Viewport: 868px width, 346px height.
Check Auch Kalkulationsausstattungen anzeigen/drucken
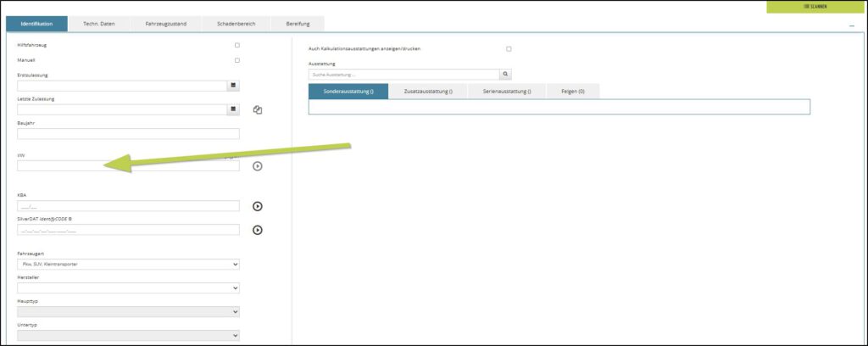[x=509, y=48]
